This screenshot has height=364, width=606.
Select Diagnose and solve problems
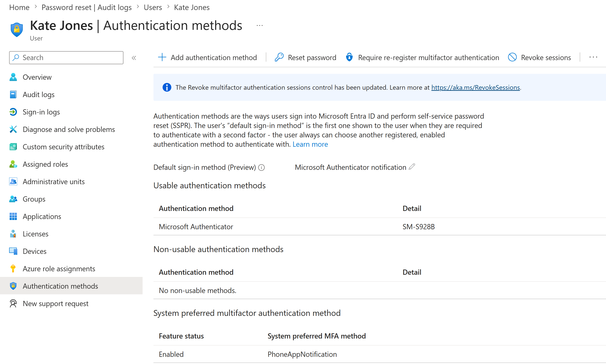71,129
